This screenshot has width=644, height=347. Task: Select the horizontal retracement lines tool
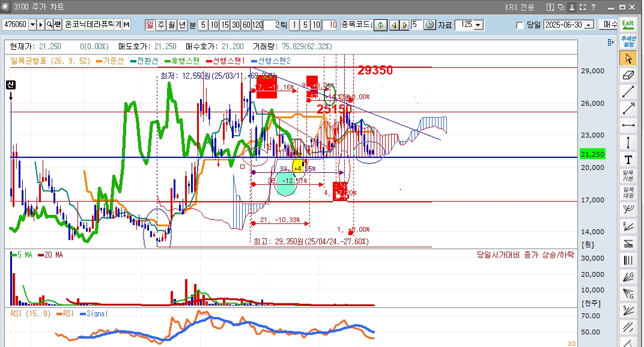628,243
